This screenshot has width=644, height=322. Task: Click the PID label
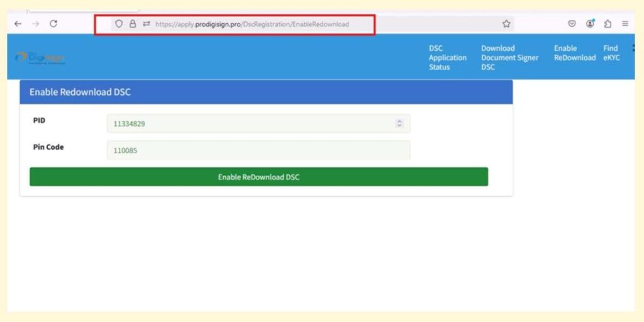40,120
